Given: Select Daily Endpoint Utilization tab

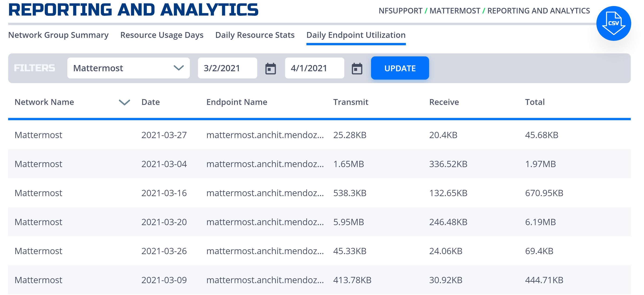Looking at the screenshot, I should click(356, 35).
